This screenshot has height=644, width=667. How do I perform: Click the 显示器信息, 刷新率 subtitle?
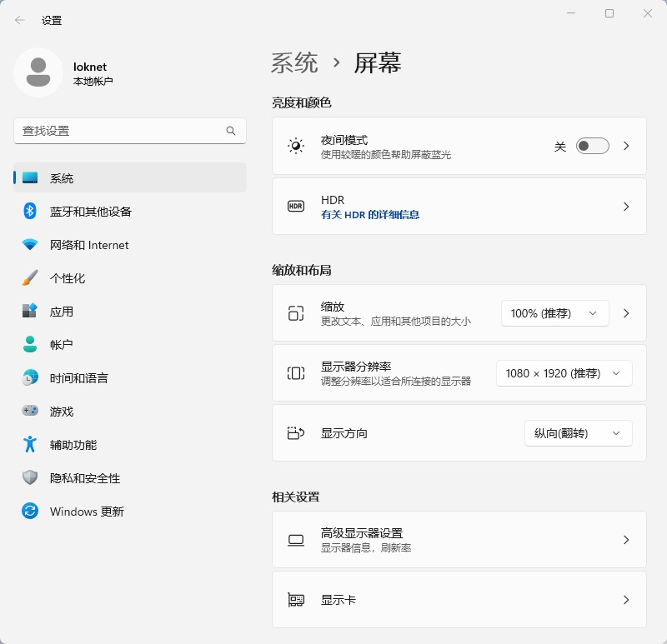click(x=366, y=547)
